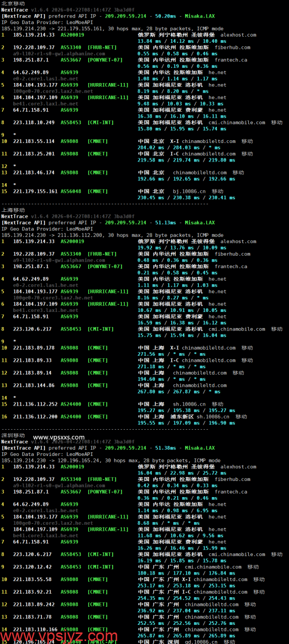This screenshot has height=644, width=289.
Task: Click hop IP 211.136.112.252
Action: (36, 404)
